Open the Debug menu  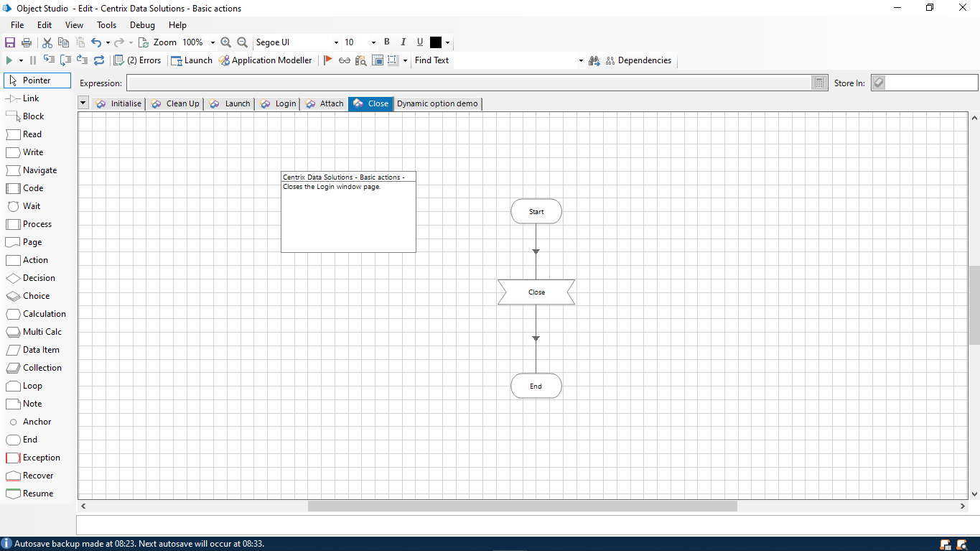coord(141,24)
